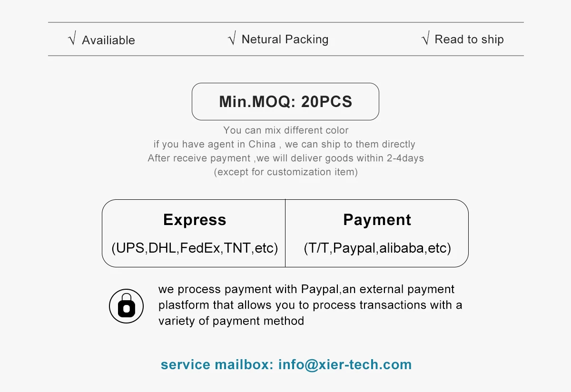Click the Netural Packing label

[x=285, y=39]
